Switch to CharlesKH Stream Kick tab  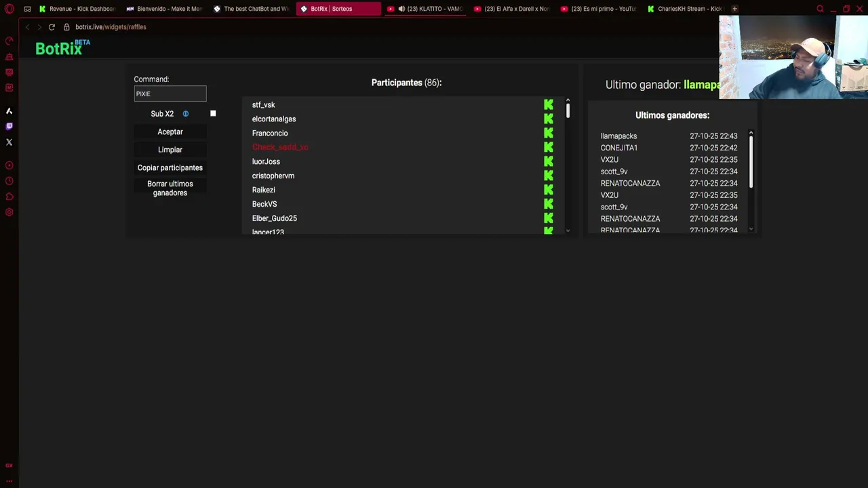(x=685, y=9)
